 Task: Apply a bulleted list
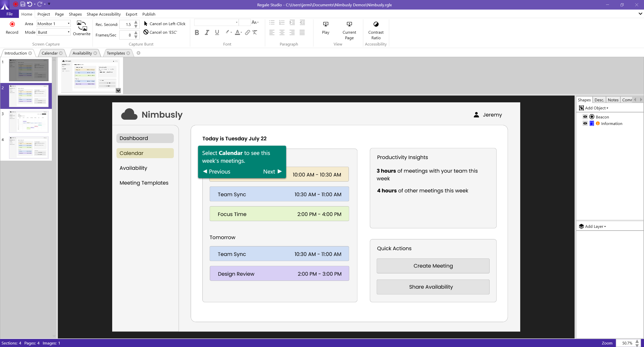(271, 22)
